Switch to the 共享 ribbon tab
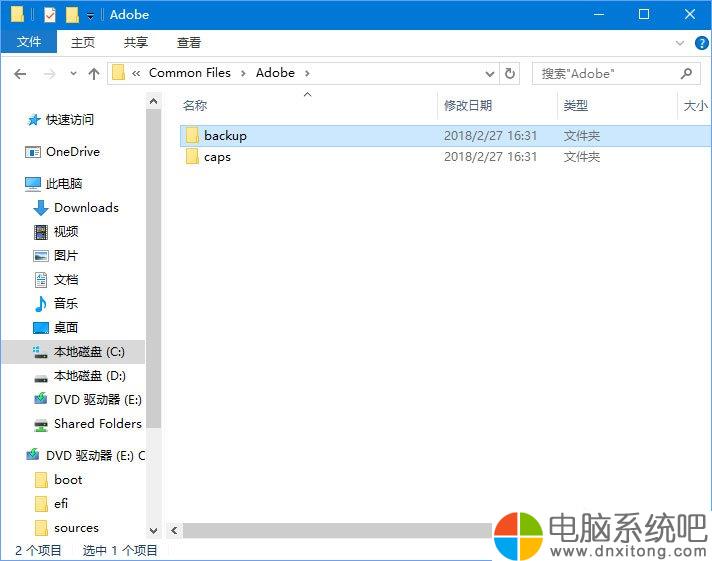 [x=136, y=42]
